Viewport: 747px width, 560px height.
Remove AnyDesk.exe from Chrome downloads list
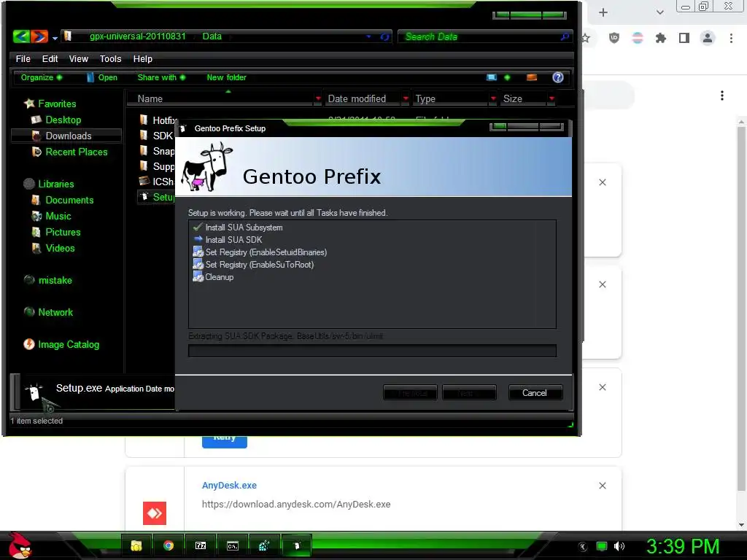[x=602, y=486]
